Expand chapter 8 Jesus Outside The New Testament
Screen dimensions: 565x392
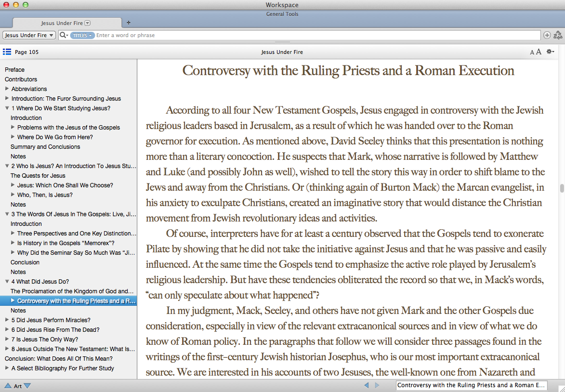point(7,349)
